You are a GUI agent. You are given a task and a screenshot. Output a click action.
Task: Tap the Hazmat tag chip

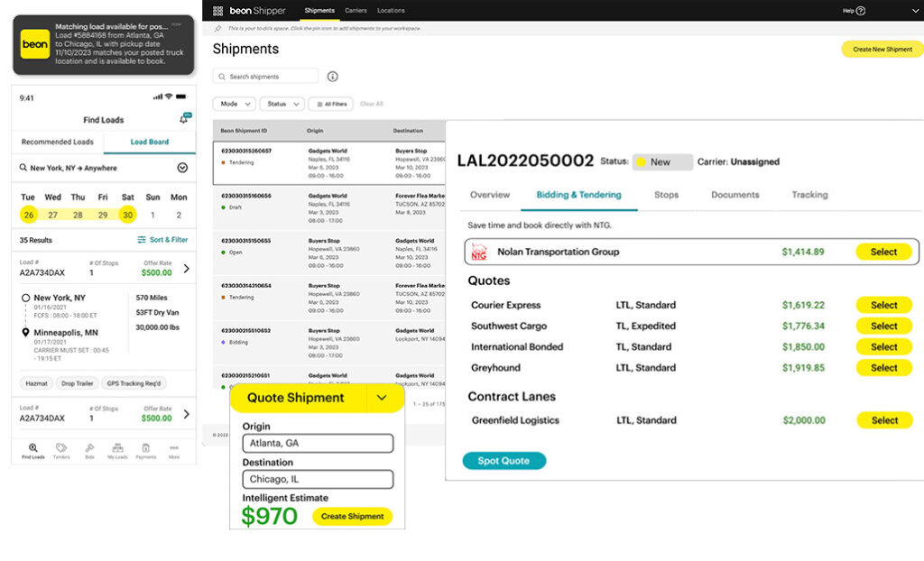(36, 383)
